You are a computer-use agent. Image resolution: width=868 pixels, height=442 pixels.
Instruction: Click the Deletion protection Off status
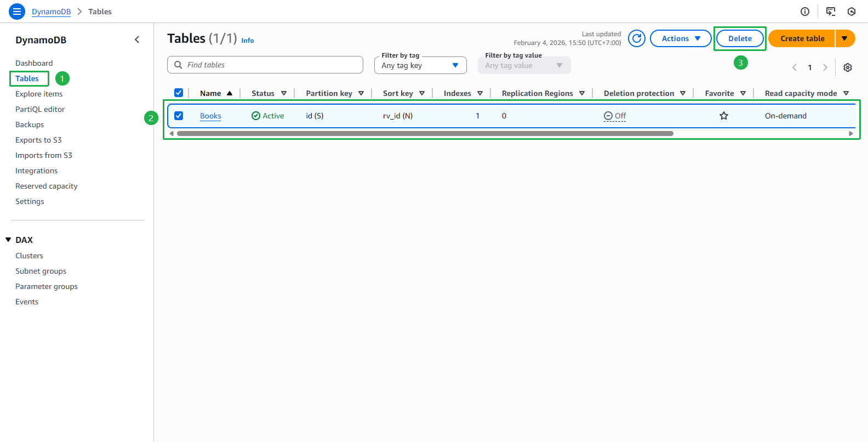pos(615,116)
